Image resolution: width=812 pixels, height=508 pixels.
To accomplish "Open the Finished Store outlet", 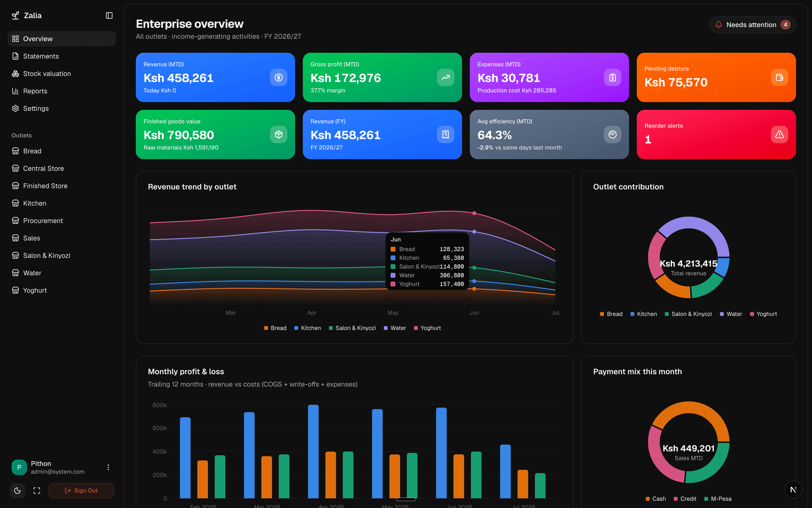I will [62, 186].
